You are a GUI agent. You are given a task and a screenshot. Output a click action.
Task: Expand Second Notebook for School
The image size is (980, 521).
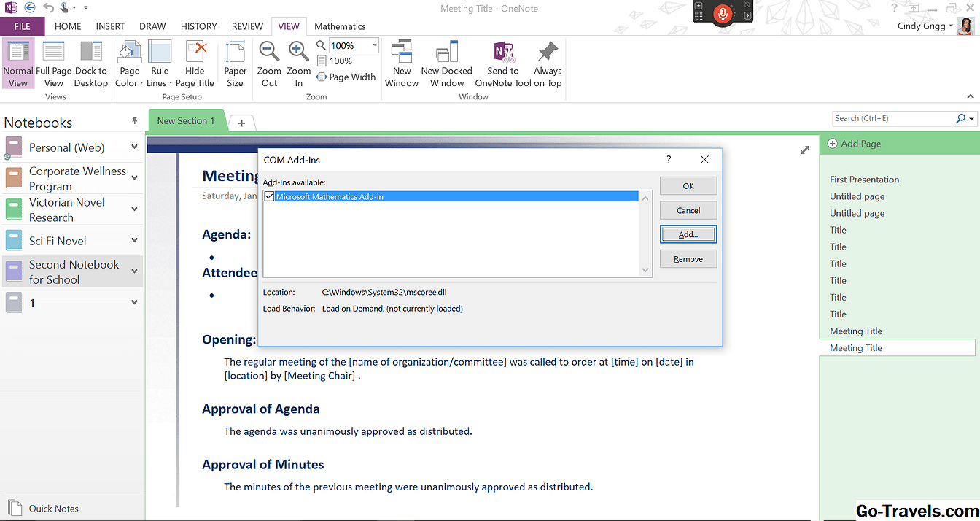point(134,271)
